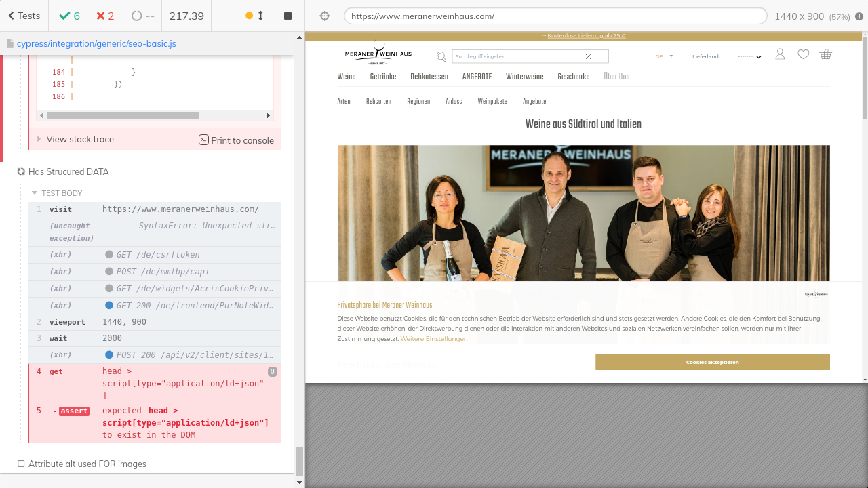868x488 pixels.
Task: Open the wishlist heart icon
Action: coord(803,54)
